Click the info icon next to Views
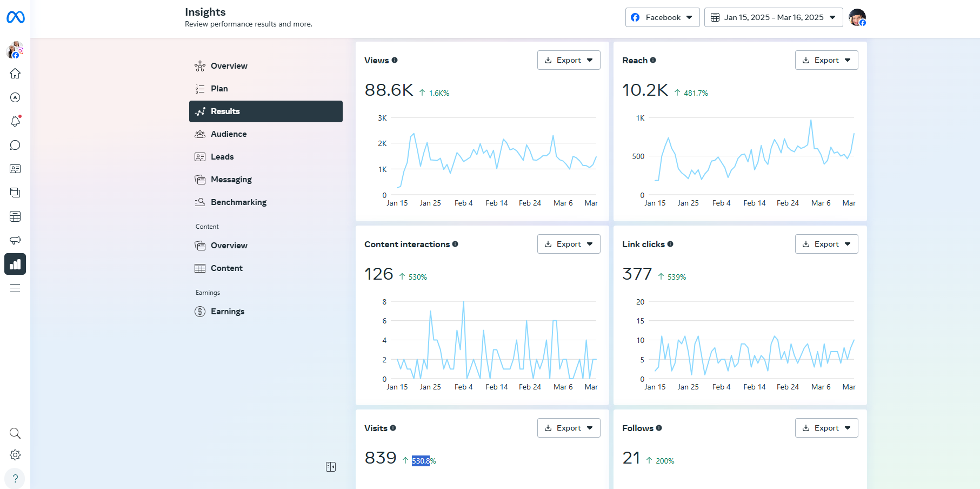This screenshot has height=489, width=980. click(395, 60)
